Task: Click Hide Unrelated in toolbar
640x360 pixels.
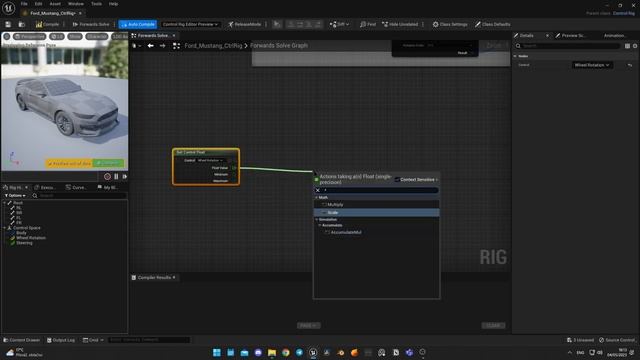Action: pos(400,24)
